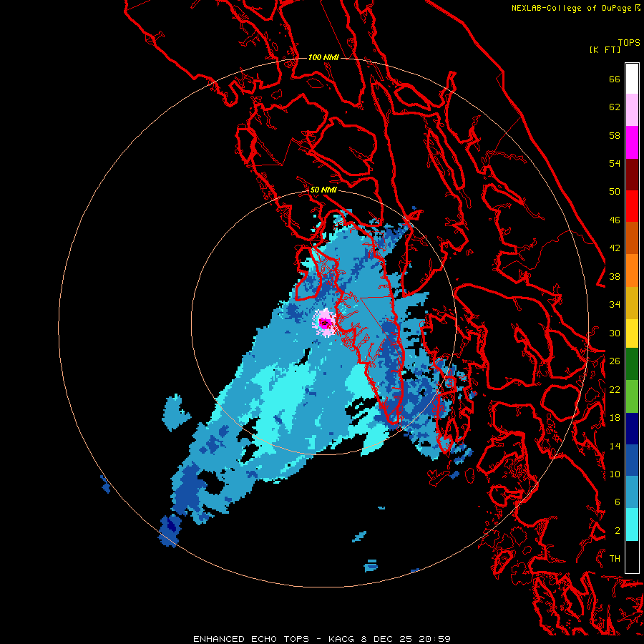The width and height of the screenshot is (644, 644).
Task: Click the magenta 58 kft legend swatch
Action: coord(632,142)
